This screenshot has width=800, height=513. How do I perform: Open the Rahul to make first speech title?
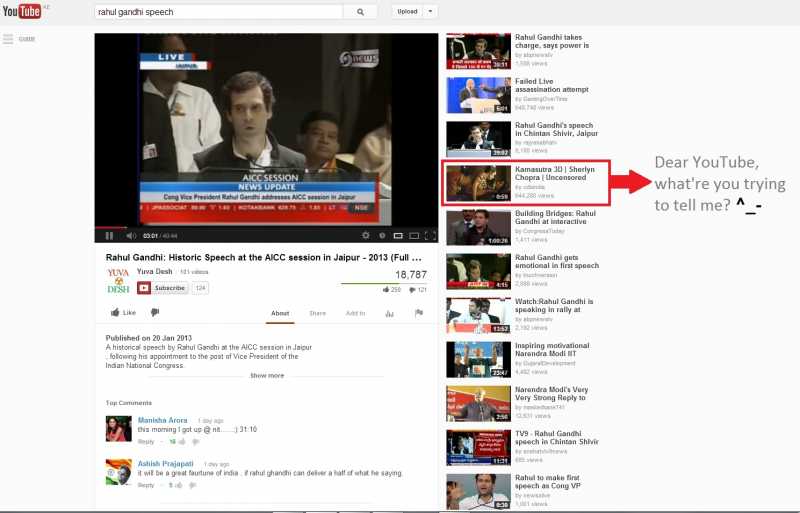pos(547,481)
